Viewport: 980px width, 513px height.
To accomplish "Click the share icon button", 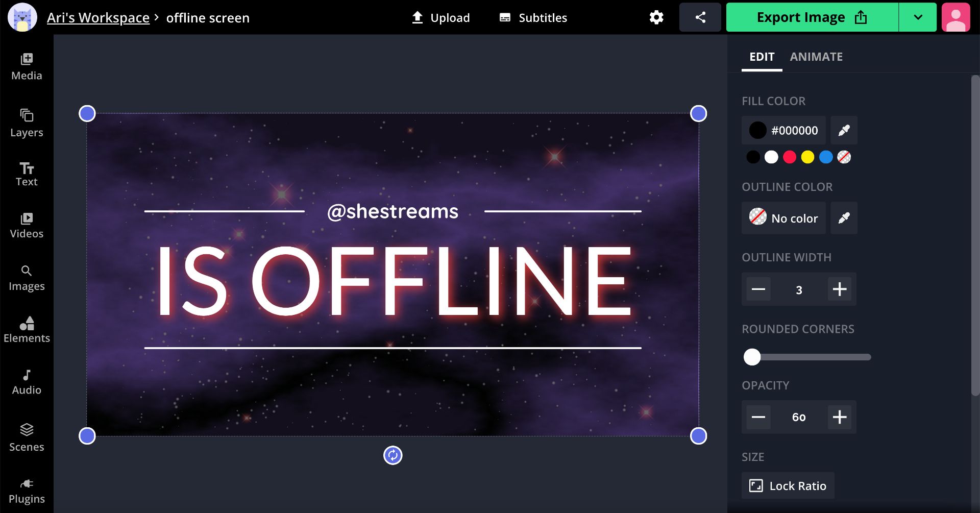I will pyautogui.click(x=700, y=17).
